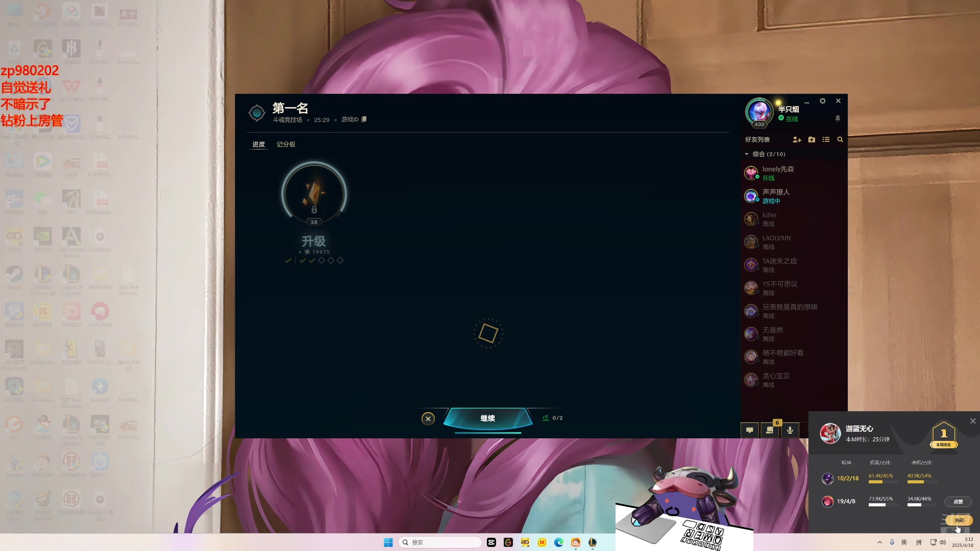
Task: Click the level 38 progress emblem
Action: click(314, 194)
